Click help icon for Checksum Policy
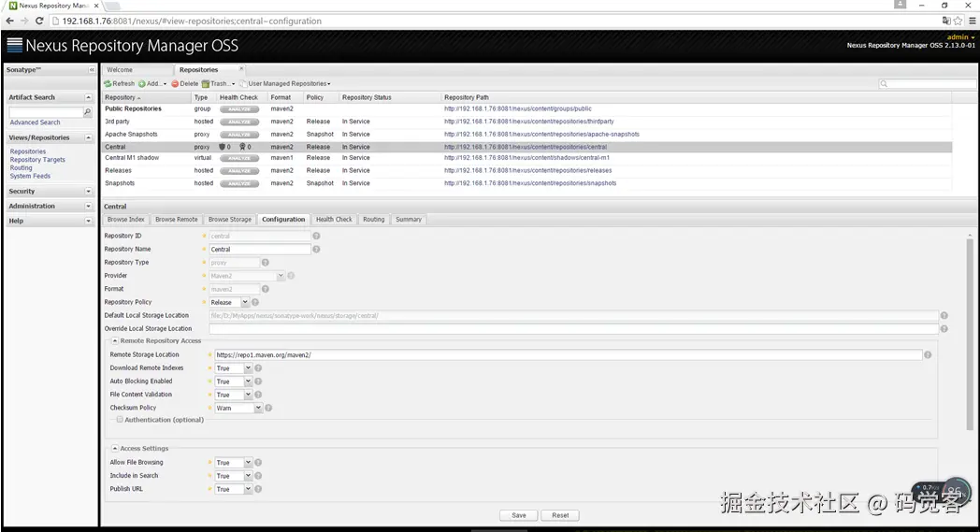Viewport: 980px width, 532px height. pyautogui.click(x=268, y=408)
